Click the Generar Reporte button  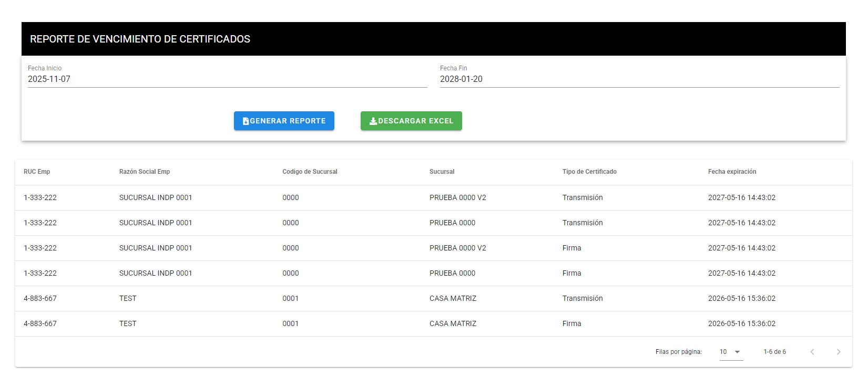284,121
